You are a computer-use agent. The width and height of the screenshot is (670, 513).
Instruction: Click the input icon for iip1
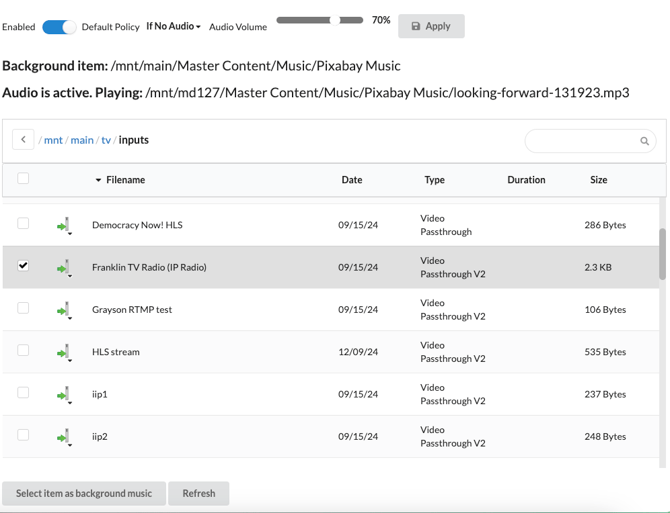coord(64,395)
